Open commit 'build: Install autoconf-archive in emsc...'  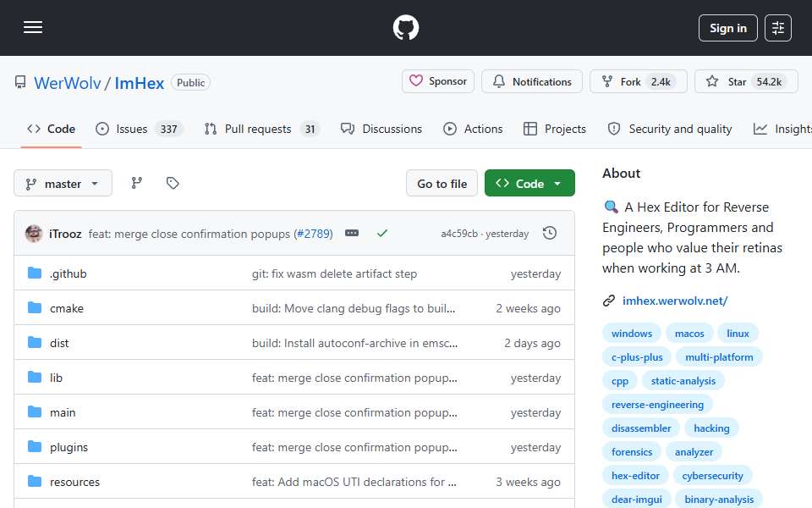[354, 343]
